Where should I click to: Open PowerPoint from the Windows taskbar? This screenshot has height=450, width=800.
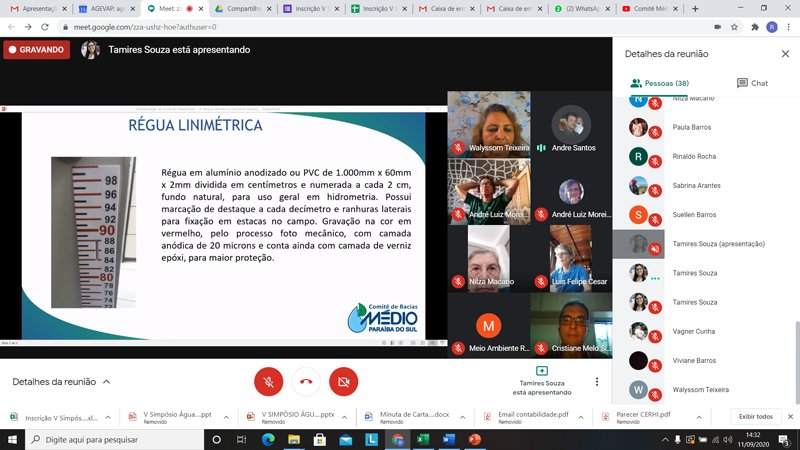(x=475, y=439)
